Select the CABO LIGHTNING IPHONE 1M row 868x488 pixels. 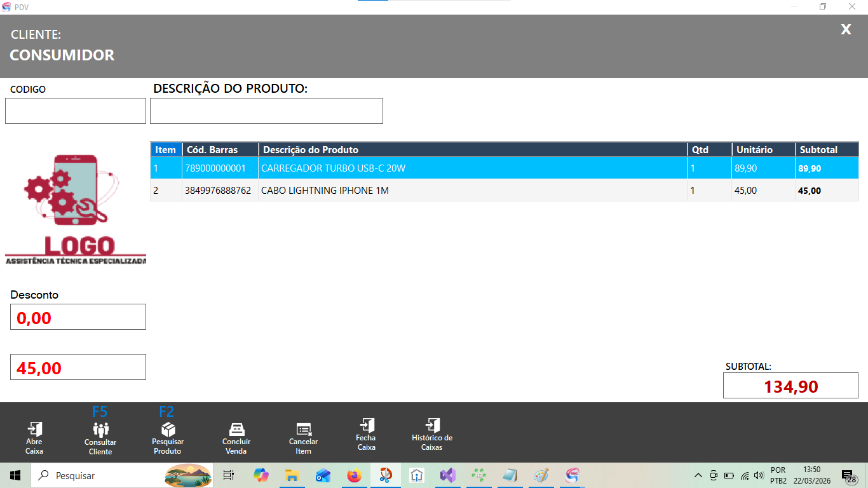pos(381,190)
